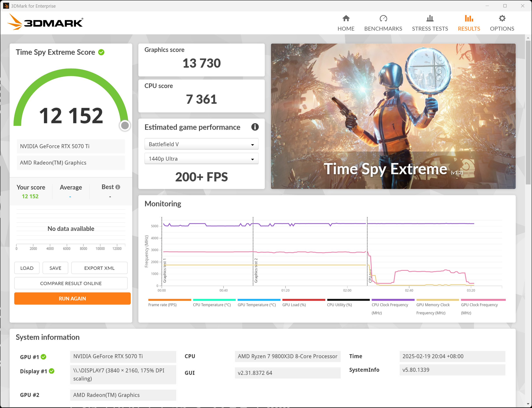
Task: Click the green checkmark next to GPU #1
Action: pyautogui.click(x=44, y=357)
